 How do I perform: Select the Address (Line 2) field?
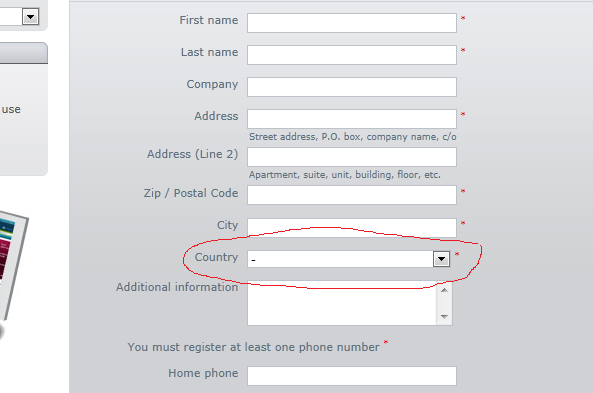(x=352, y=157)
